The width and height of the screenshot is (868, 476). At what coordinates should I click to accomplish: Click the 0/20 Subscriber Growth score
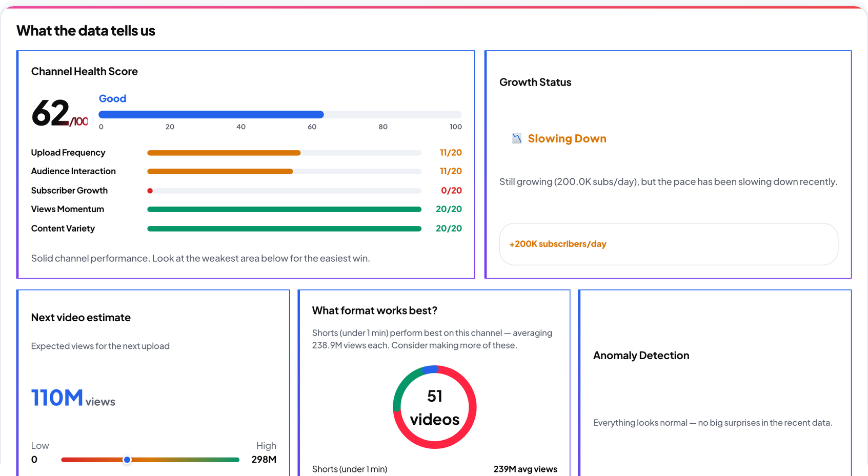pos(451,191)
